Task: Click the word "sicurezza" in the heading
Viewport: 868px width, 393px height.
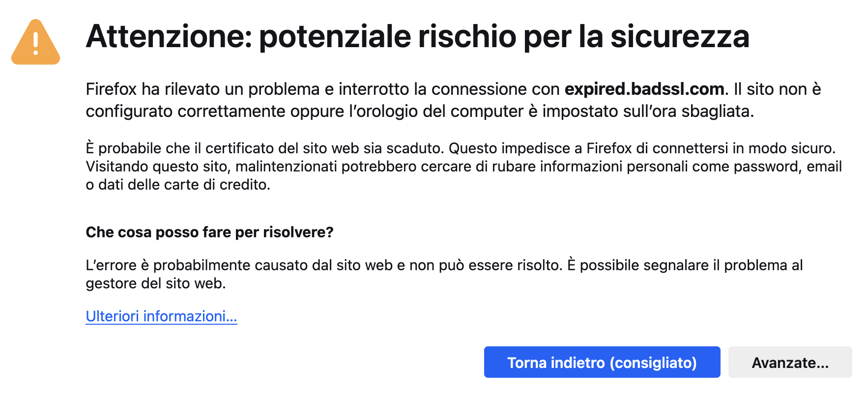Action: (x=680, y=36)
